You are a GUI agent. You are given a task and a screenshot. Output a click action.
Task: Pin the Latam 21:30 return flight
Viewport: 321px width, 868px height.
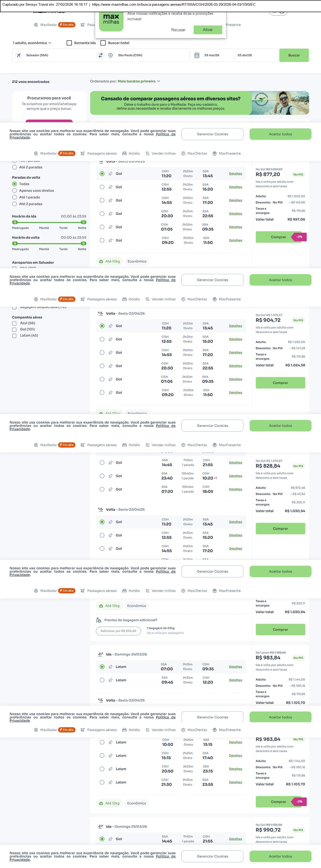(x=110, y=782)
